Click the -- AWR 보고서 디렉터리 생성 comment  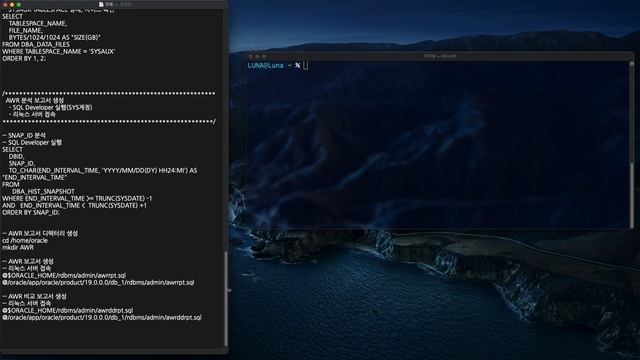40,233
